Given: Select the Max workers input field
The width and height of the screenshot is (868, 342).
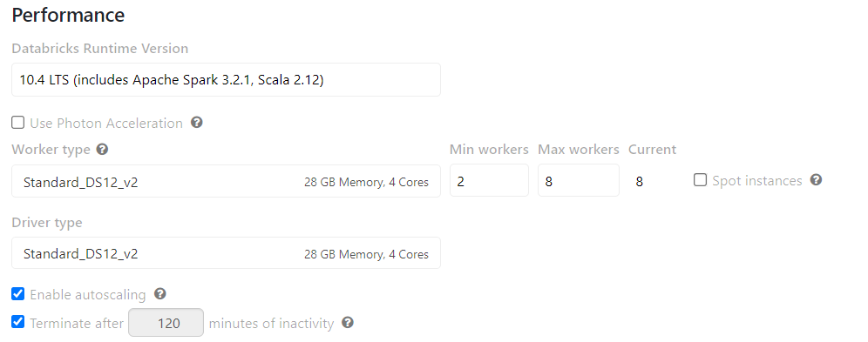Looking at the screenshot, I should coord(579,180).
